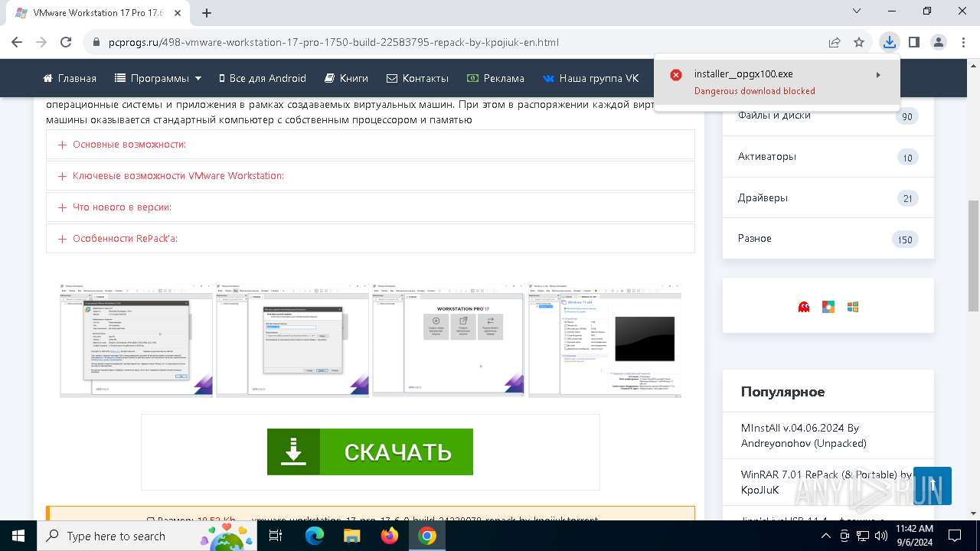Click the page vertical scrollbar thumb
Viewport: 980px width, 551px height.
(x=973, y=255)
